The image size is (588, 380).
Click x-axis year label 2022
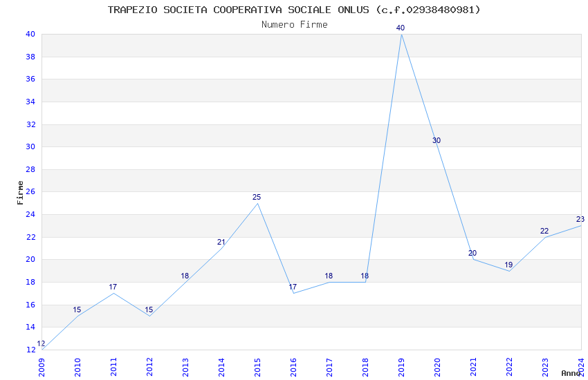510,367
